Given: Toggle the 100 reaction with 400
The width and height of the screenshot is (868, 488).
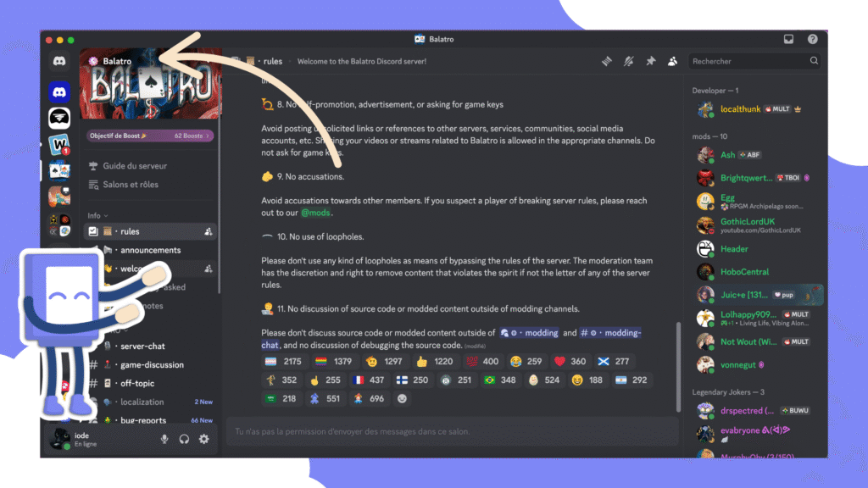Looking at the screenshot, I should click(481, 361).
